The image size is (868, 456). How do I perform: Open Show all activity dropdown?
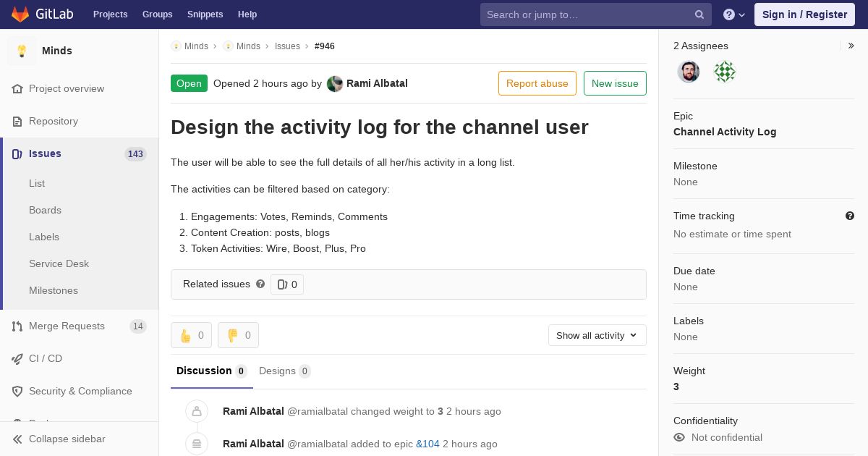(x=597, y=335)
